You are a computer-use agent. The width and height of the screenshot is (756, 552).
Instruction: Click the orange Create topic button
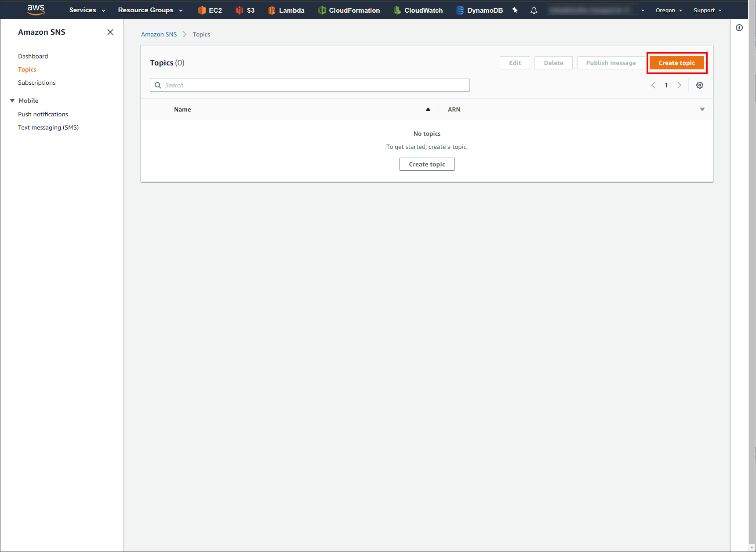(676, 63)
